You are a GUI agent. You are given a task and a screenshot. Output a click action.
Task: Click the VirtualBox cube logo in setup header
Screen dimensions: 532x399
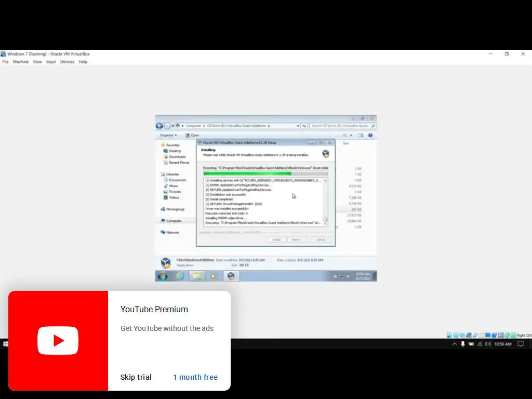coord(326,154)
